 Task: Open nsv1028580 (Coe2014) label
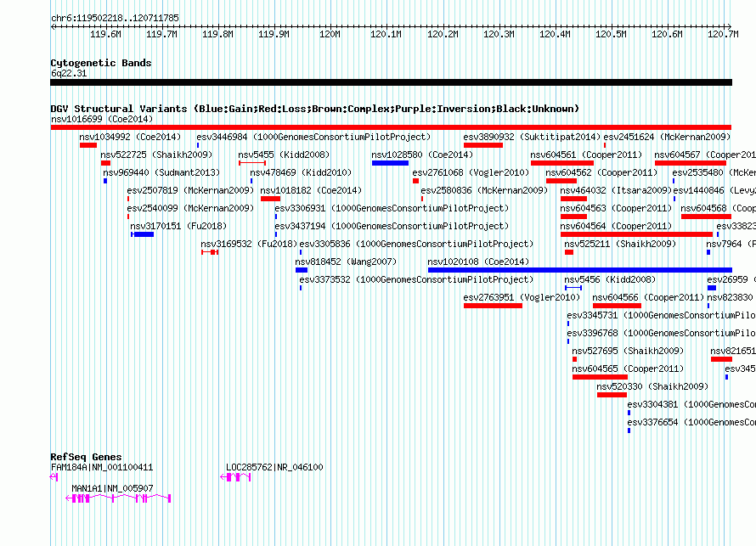click(x=422, y=155)
